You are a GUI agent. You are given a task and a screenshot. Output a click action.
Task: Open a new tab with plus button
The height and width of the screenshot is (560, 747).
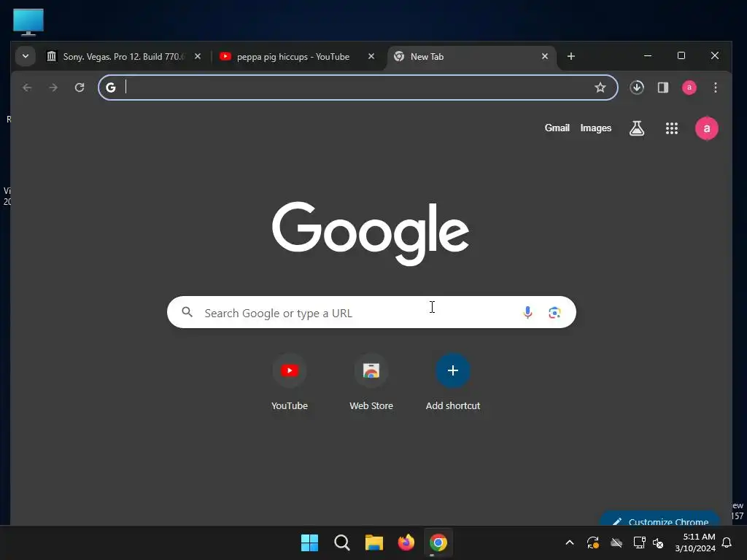(570, 56)
